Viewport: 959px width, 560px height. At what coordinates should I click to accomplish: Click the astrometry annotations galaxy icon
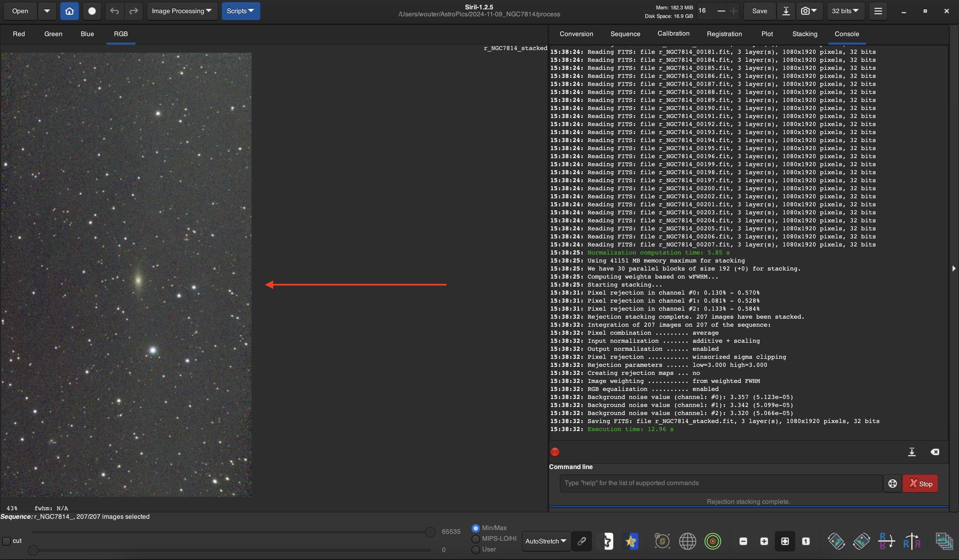pyautogui.click(x=662, y=541)
